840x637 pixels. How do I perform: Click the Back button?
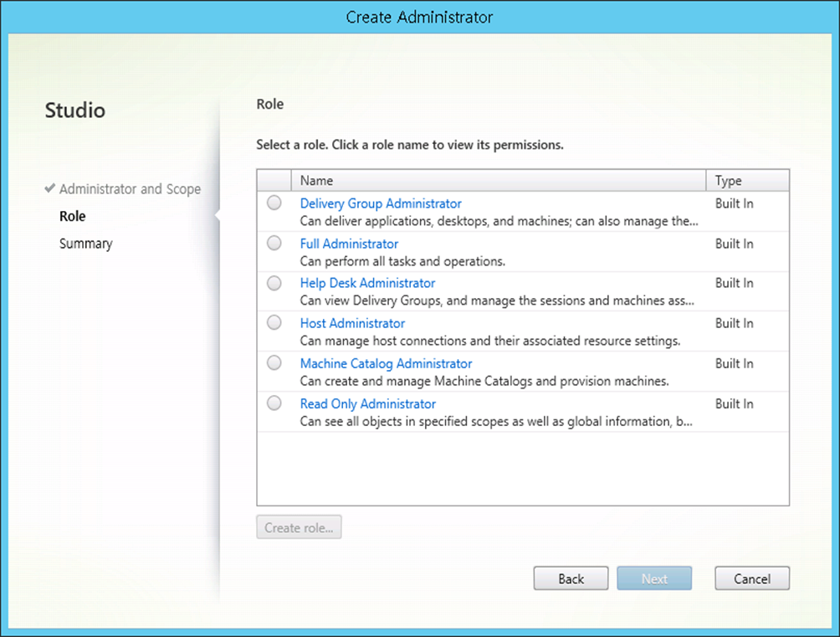(x=571, y=578)
